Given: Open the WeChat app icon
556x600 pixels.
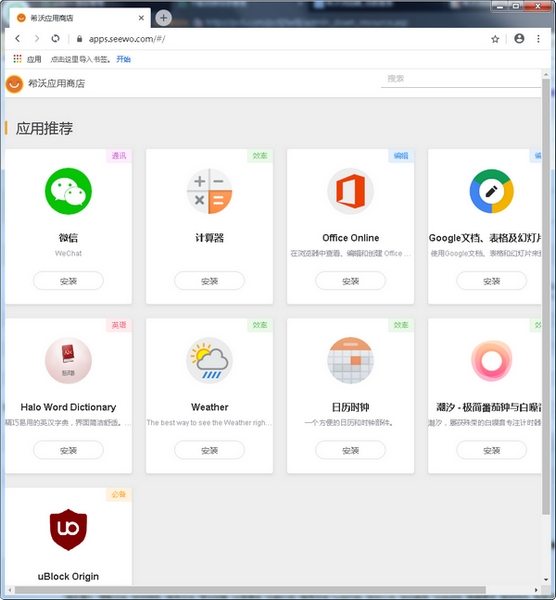Looking at the screenshot, I should (x=68, y=191).
